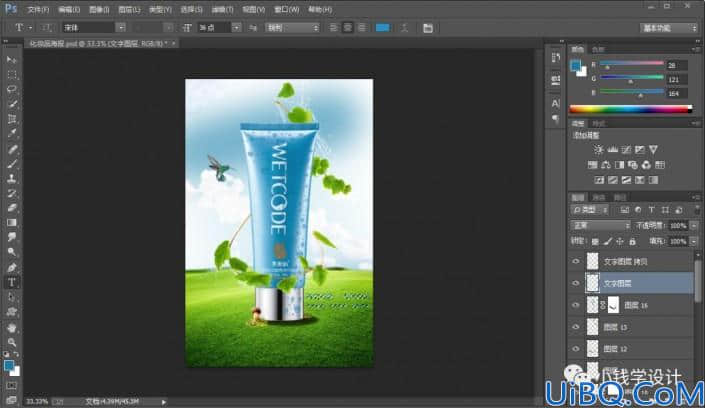The width and height of the screenshot is (705, 408).
Task: Hide the 文字图层 layer
Action: [576, 283]
